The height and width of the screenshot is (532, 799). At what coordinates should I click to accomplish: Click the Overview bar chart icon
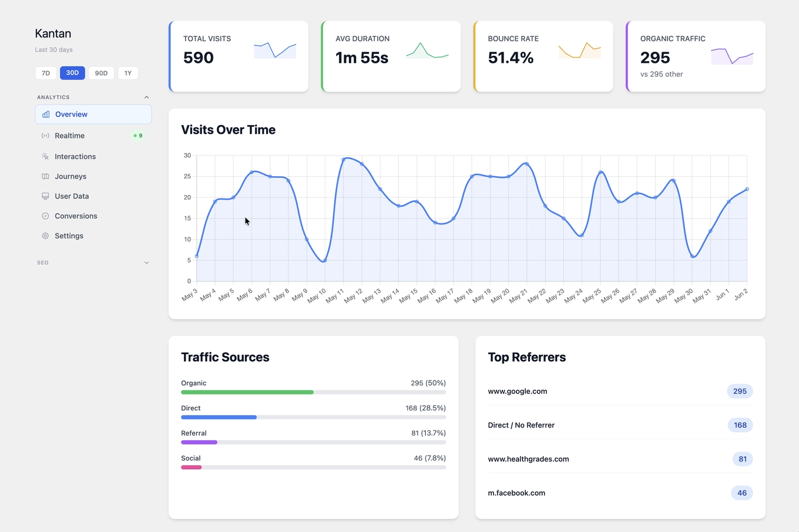pos(46,115)
